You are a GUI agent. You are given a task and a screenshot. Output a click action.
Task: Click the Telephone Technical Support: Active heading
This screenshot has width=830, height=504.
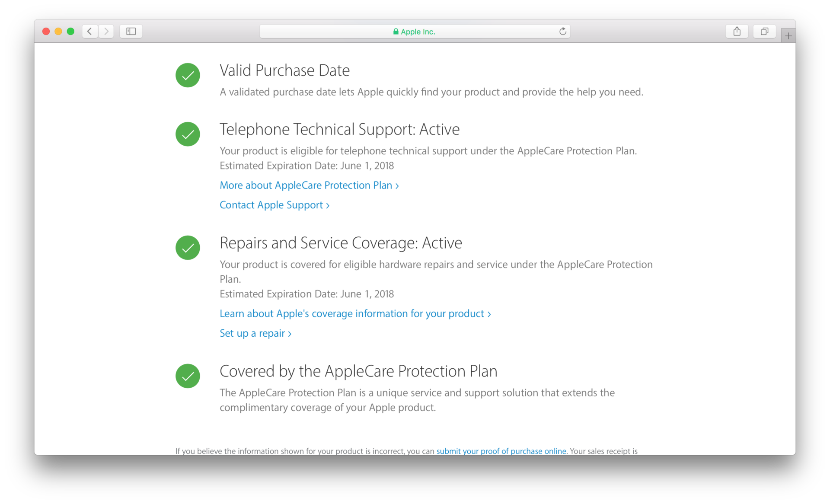pos(339,129)
